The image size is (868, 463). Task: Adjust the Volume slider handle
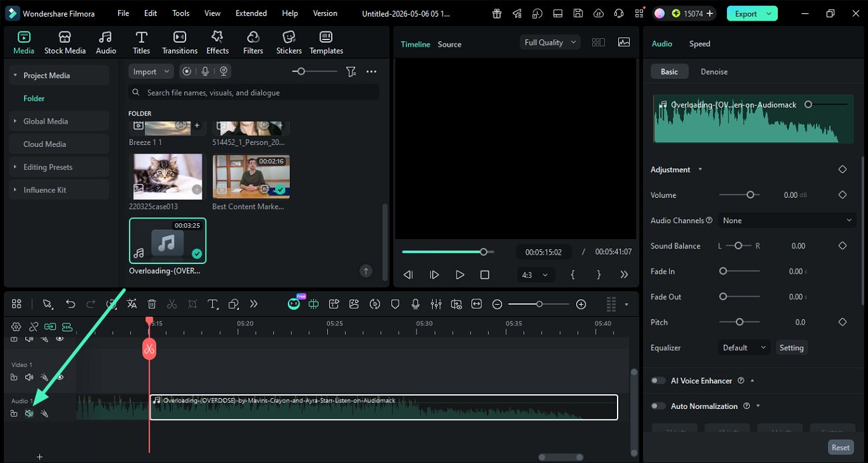click(x=750, y=195)
